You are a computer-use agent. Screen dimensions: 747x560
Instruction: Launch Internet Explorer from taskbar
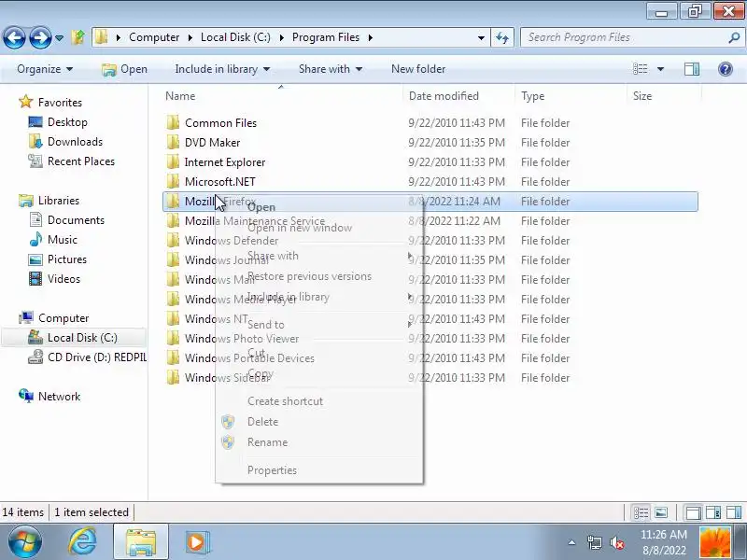tap(82, 542)
